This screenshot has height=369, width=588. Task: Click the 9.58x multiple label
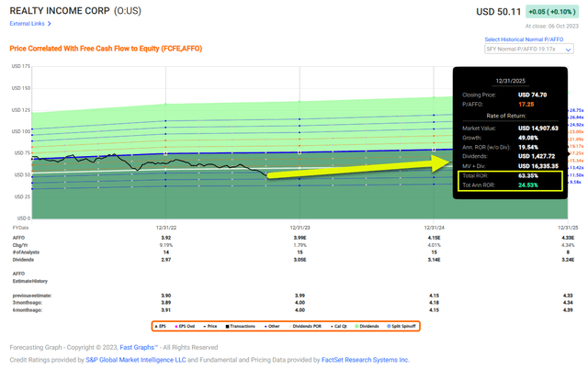point(575,182)
